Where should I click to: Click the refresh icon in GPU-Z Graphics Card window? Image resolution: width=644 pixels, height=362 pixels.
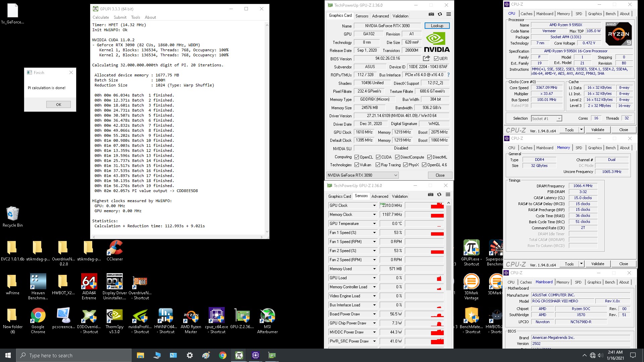coord(440,14)
